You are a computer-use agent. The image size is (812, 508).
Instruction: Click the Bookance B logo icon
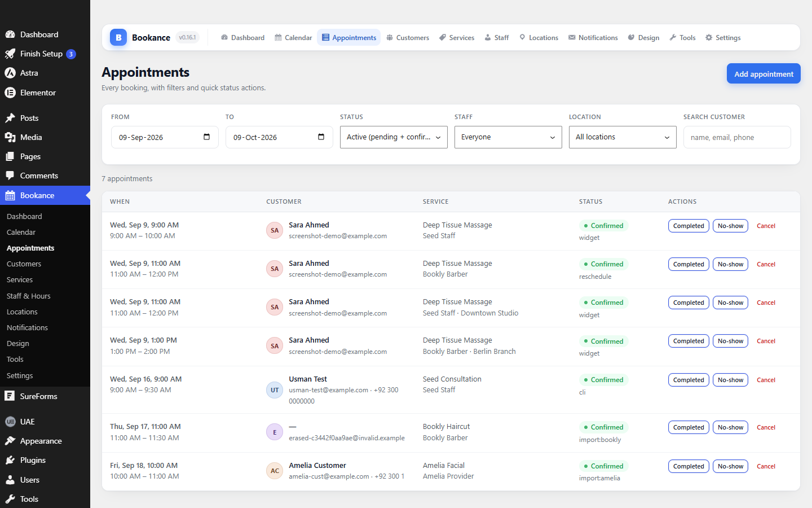click(118, 38)
